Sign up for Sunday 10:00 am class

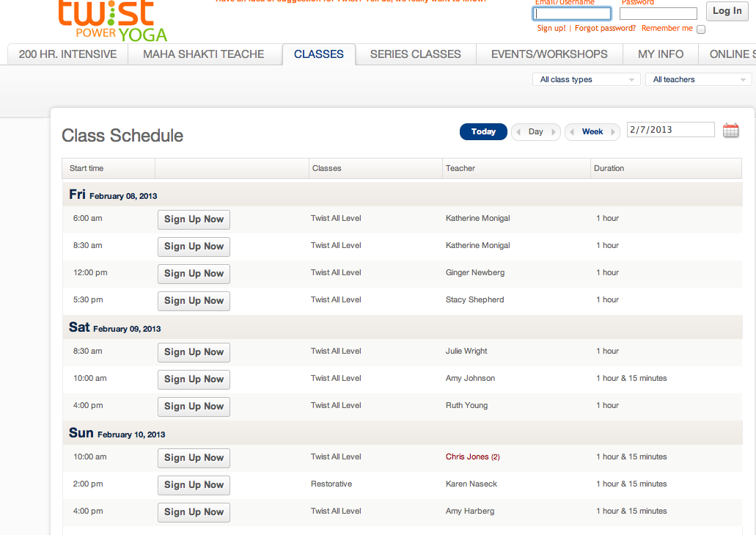tap(194, 458)
